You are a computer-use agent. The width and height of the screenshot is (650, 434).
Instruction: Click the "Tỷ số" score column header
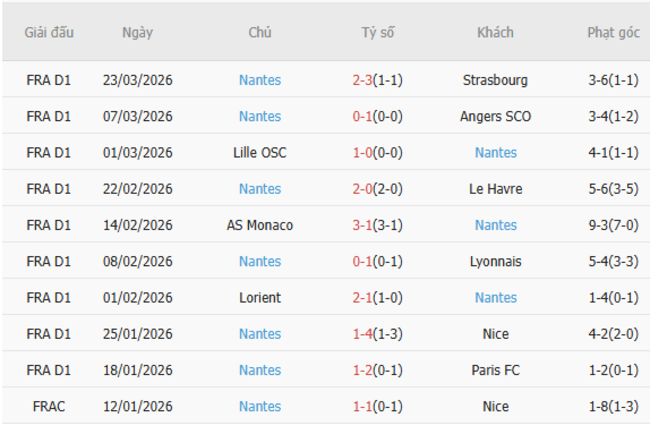click(x=377, y=32)
